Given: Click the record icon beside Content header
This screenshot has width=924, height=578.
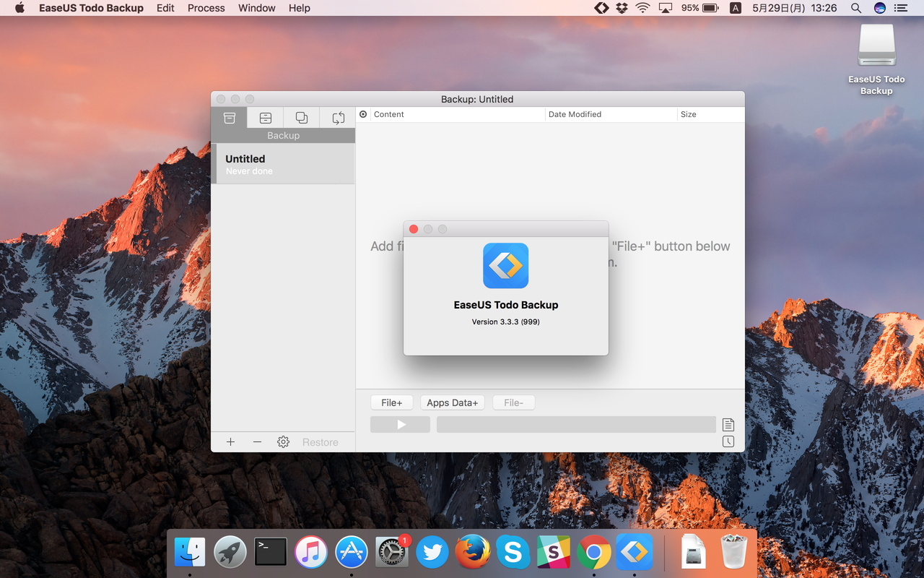Looking at the screenshot, I should coord(362,113).
